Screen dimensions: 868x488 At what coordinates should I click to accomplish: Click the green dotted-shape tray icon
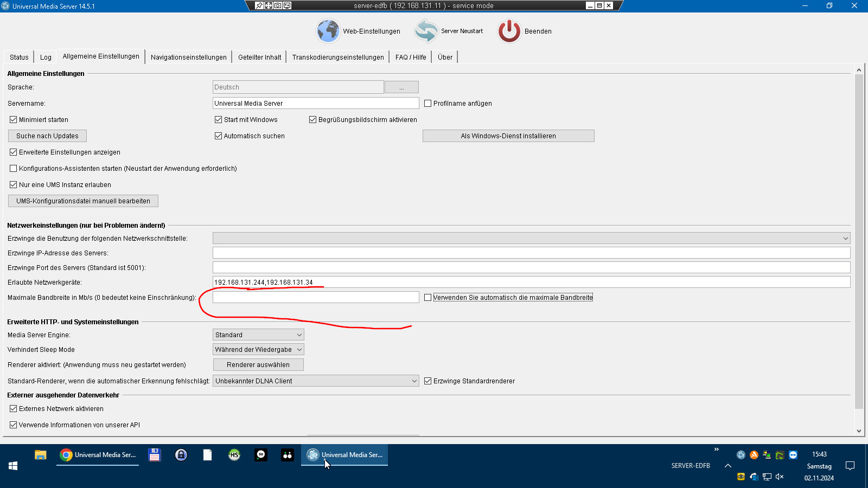pos(780,455)
